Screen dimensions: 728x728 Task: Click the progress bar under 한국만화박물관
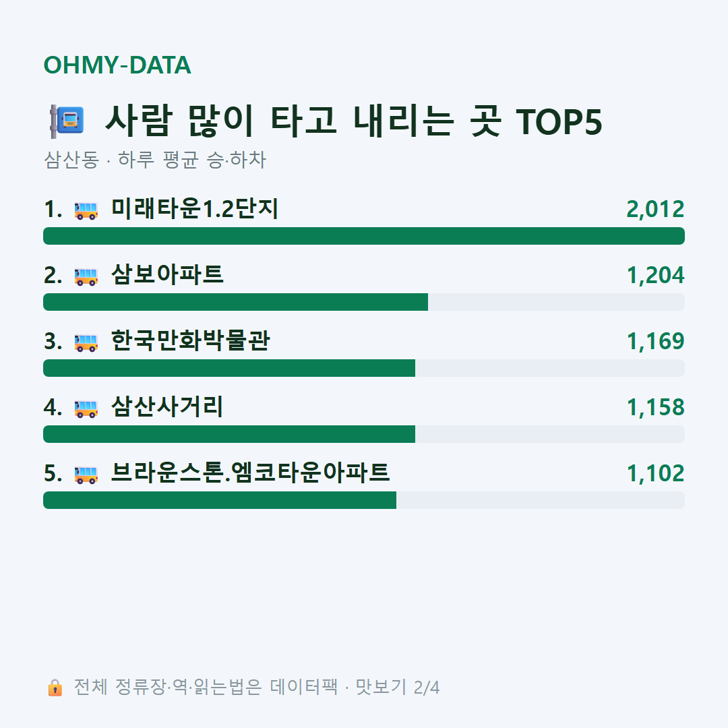(364, 368)
